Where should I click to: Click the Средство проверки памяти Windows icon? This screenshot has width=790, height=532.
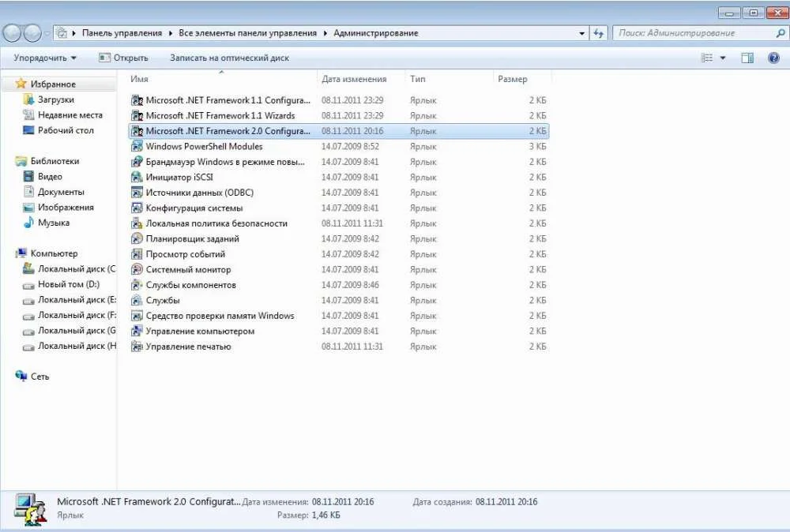137,316
